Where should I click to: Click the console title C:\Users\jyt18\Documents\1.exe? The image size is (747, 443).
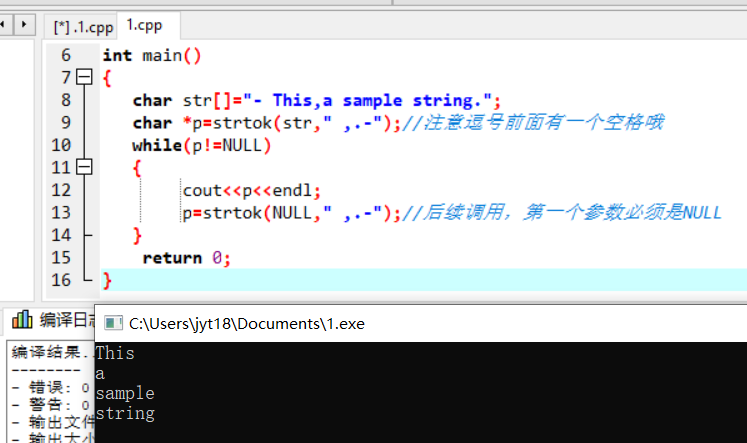tap(247, 323)
